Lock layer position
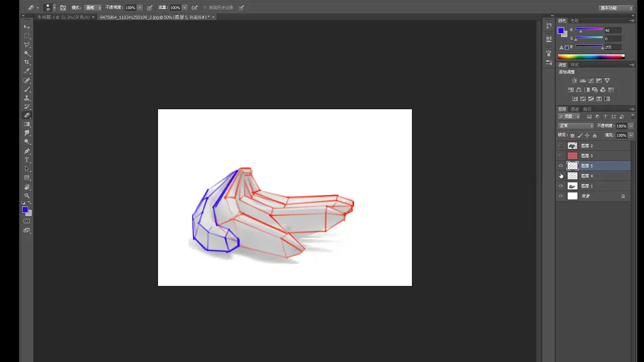The width and height of the screenshot is (644, 362). pos(587,135)
